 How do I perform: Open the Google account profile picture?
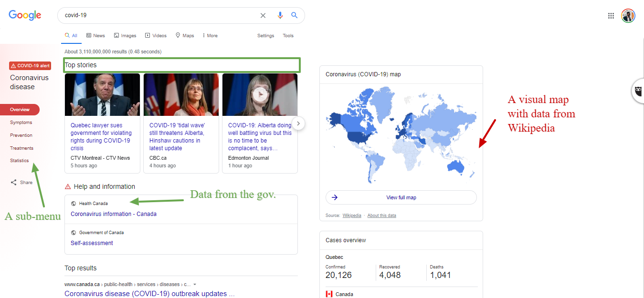click(628, 16)
